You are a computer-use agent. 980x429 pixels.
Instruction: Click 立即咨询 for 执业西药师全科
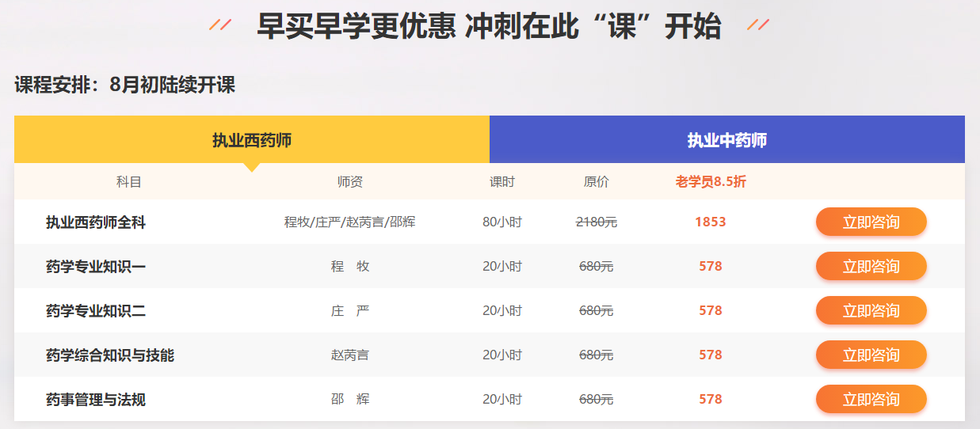tap(871, 222)
